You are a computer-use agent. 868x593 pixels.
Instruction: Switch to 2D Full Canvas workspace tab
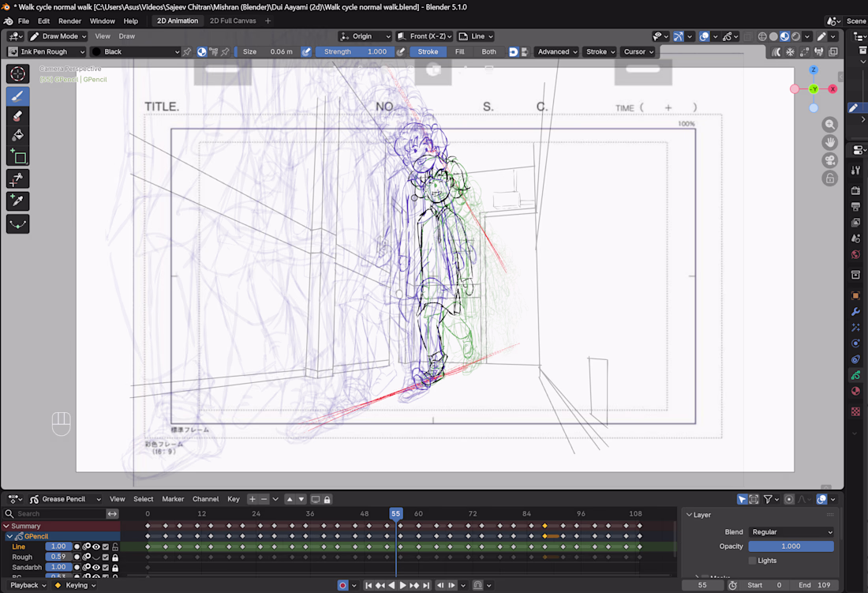click(x=233, y=21)
